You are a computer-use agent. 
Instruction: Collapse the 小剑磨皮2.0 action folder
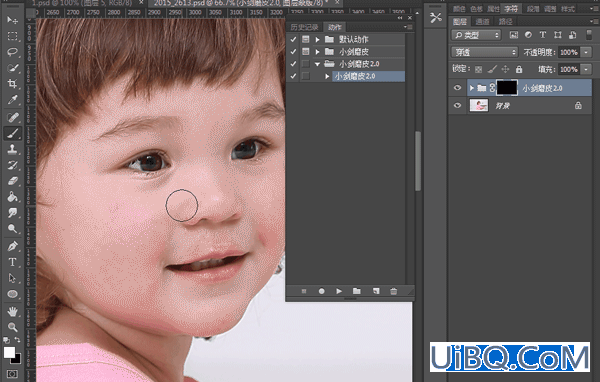tap(317, 64)
